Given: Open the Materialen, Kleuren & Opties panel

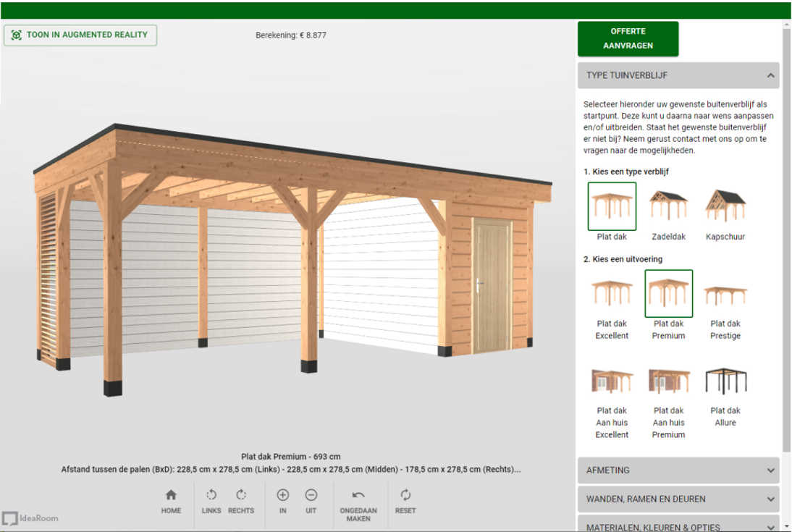Looking at the screenshot, I should 678,526.
